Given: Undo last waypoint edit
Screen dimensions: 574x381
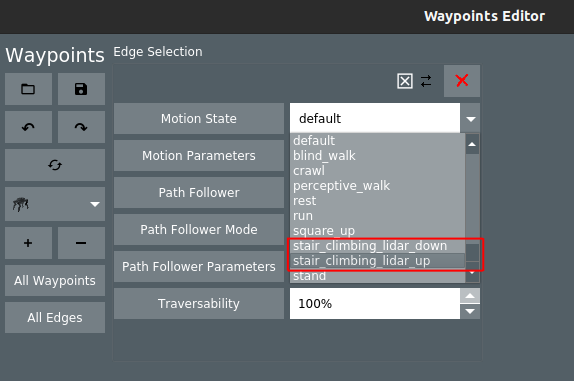Looking at the screenshot, I should (28, 127).
